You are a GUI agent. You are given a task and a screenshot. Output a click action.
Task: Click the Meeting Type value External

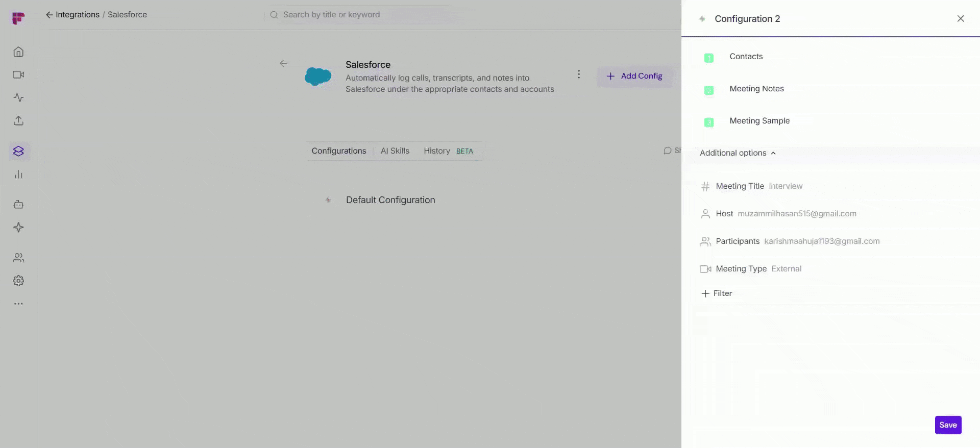786,269
